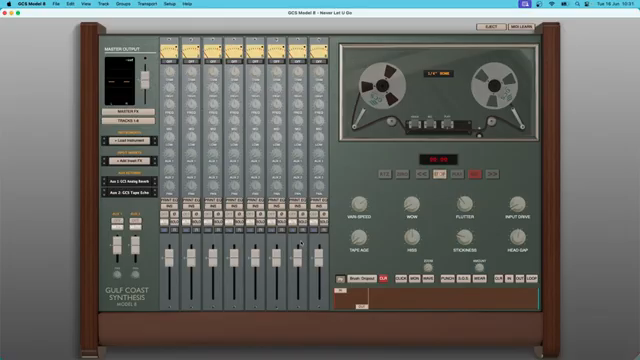
Task: Click the TRIM knob on first channel
Action: coord(169,72)
